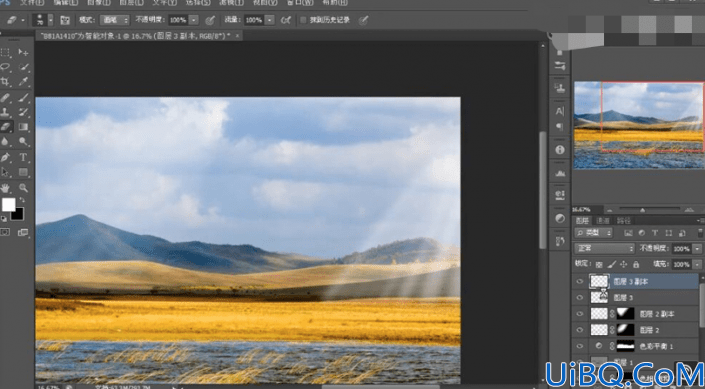Hide the 图层 2 副本 layer
This screenshot has height=389, width=705.
(580, 313)
